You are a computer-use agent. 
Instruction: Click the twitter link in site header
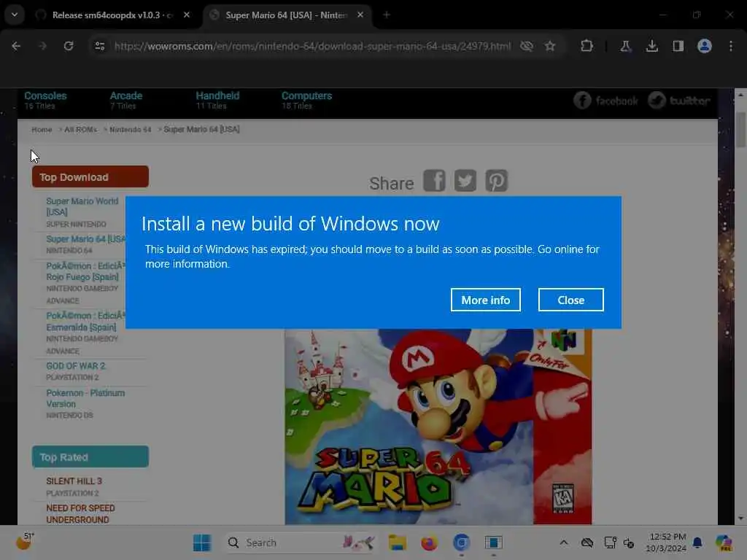(x=679, y=101)
